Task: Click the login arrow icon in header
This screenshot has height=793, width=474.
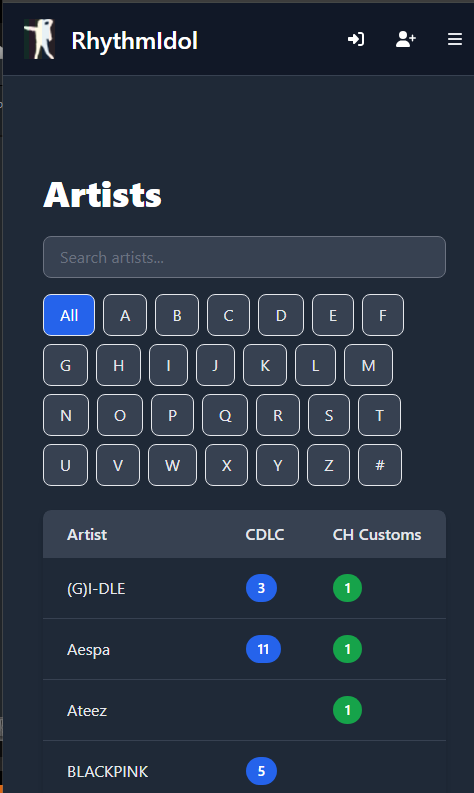Action: pos(356,39)
